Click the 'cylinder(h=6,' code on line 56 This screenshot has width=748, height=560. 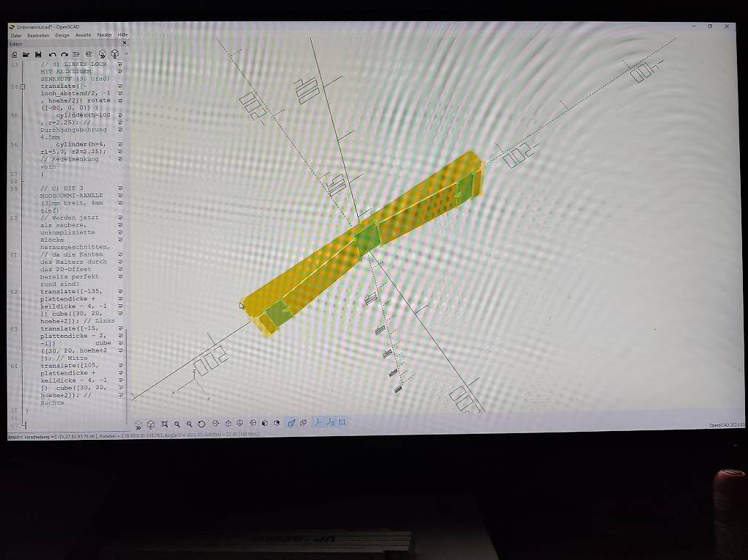pyautogui.click(x=81, y=144)
